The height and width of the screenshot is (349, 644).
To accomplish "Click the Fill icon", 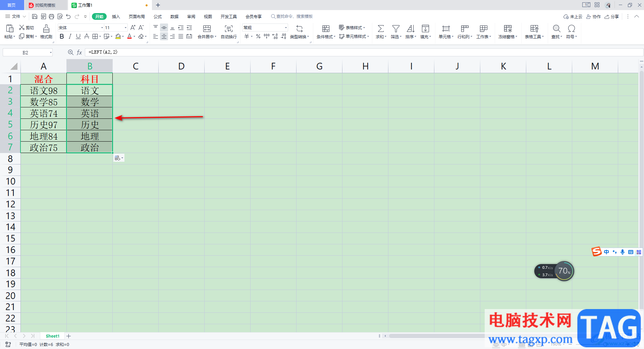I will [425, 29].
